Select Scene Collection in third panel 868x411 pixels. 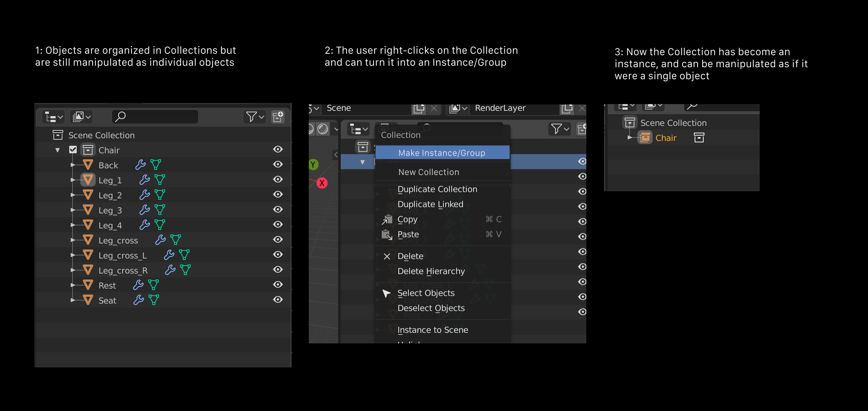point(673,123)
